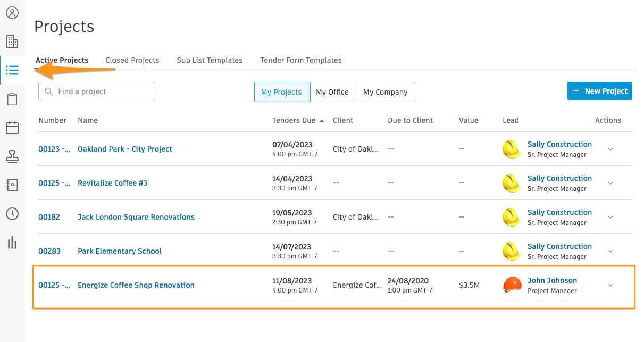644x342 pixels.
Task: Open the clock history icon in sidebar
Action: coord(12,214)
